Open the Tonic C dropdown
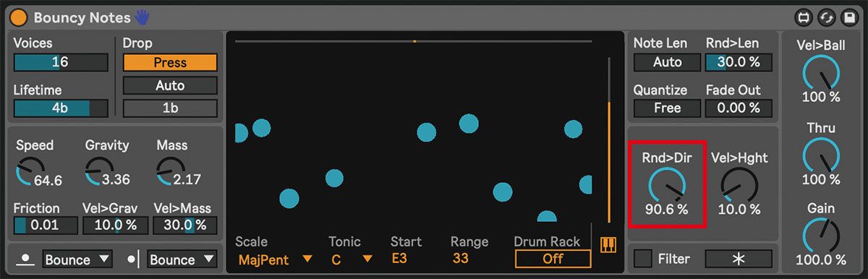Viewport: 868px width, 279px height. [x=352, y=259]
